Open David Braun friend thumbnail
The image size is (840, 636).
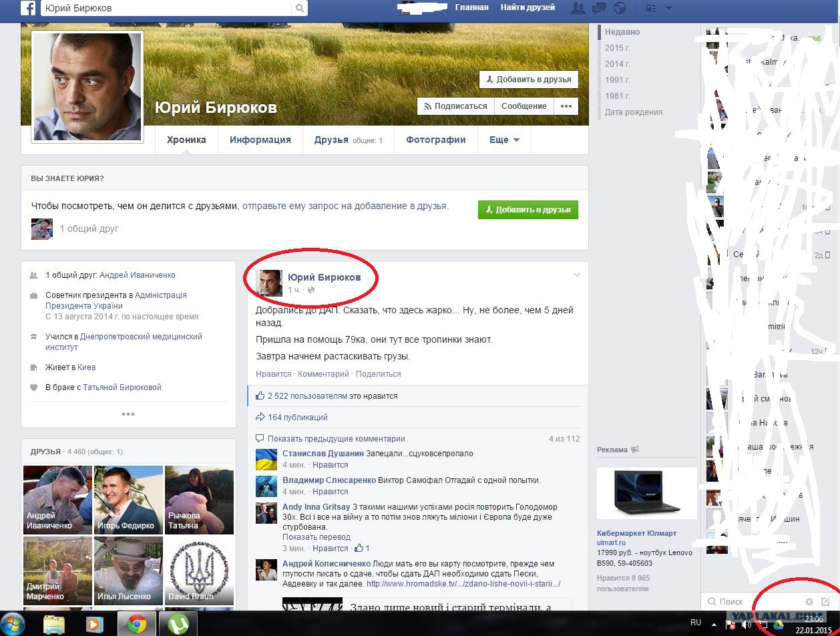point(200,571)
